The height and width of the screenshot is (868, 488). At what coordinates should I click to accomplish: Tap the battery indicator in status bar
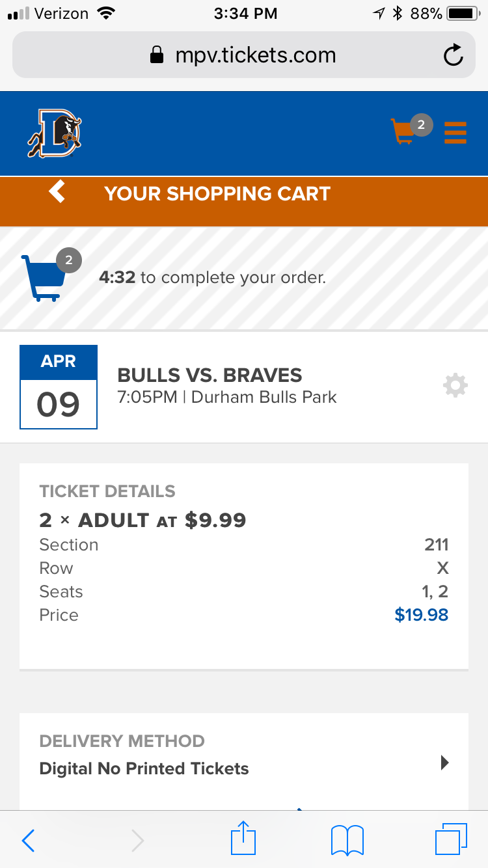click(463, 13)
